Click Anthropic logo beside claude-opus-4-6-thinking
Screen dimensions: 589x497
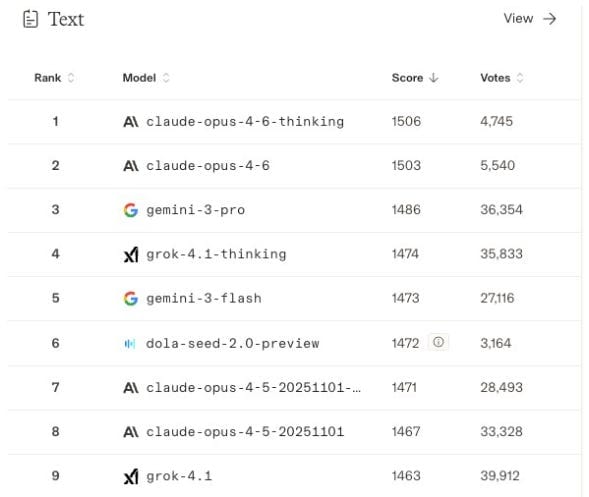pyautogui.click(x=131, y=122)
